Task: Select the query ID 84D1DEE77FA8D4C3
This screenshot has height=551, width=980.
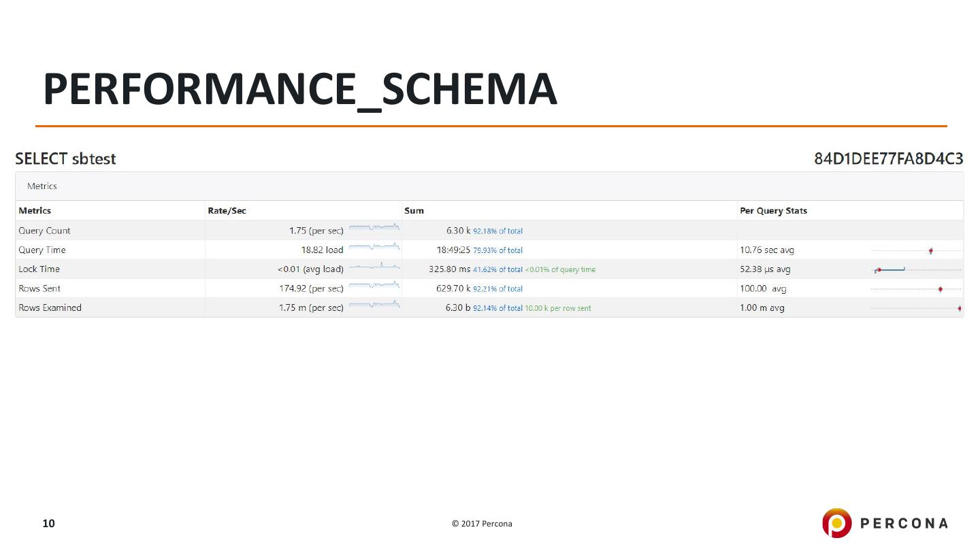Action: click(x=888, y=159)
